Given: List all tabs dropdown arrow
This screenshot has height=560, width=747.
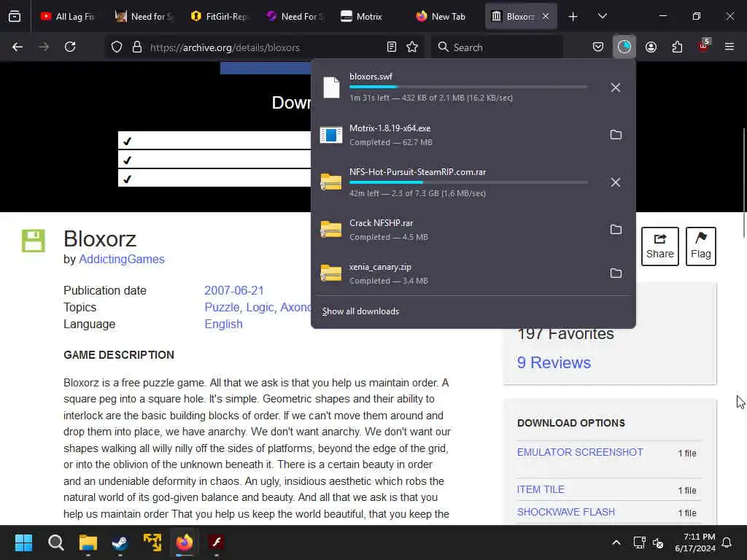Looking at the screenshot, I should point(602,17).
